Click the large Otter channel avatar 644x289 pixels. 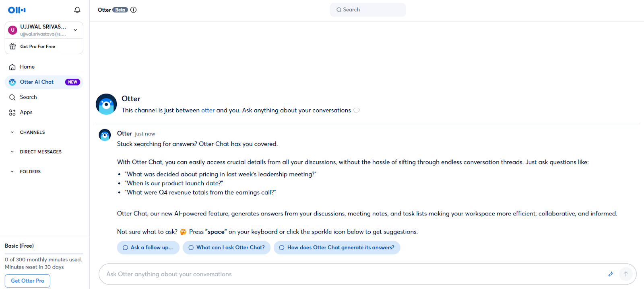(x=106, y=104)
